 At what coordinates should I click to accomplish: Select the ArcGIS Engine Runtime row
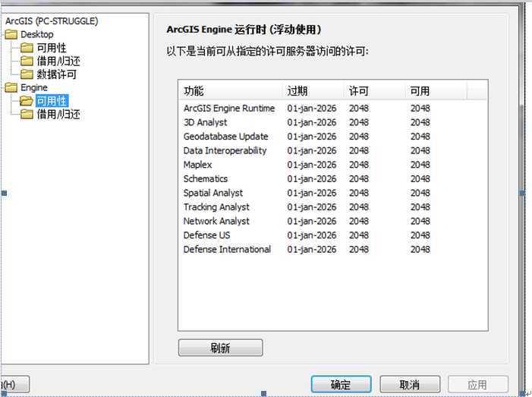click(332, 109)
